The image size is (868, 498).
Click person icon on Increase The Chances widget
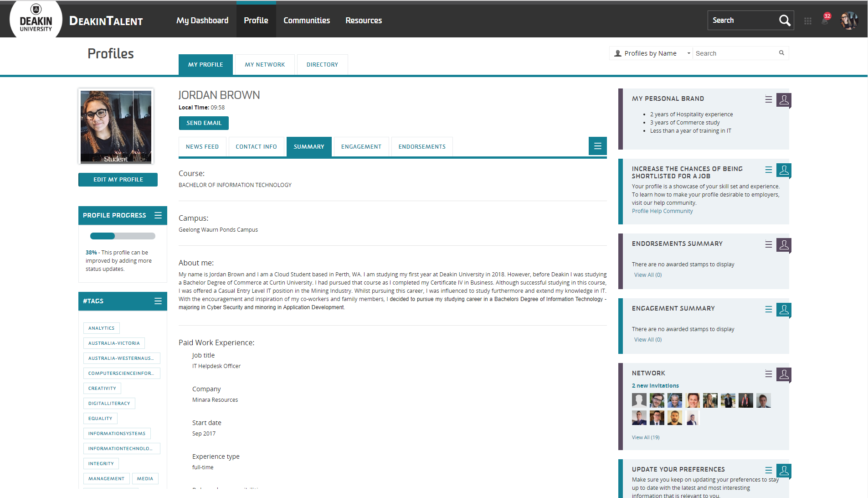click(x=784, y=170)
